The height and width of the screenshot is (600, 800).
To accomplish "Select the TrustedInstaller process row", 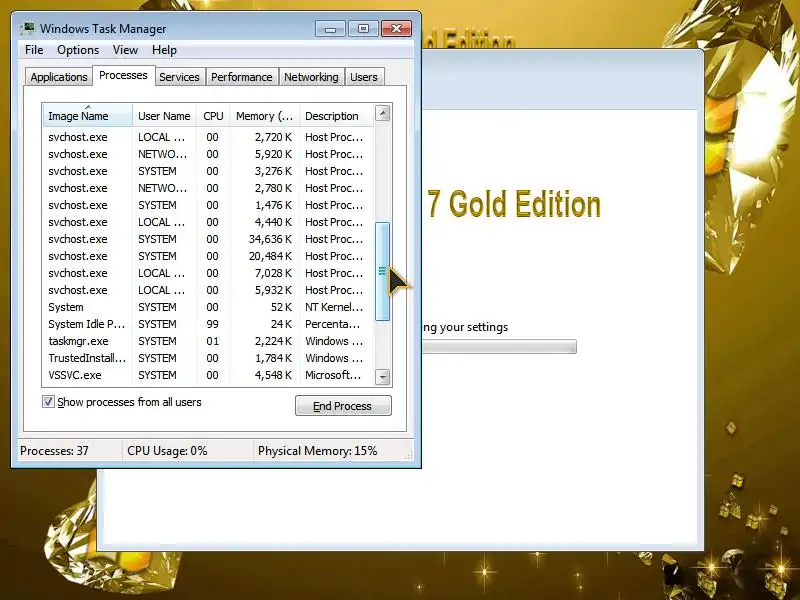I will [x=209, y=358].
